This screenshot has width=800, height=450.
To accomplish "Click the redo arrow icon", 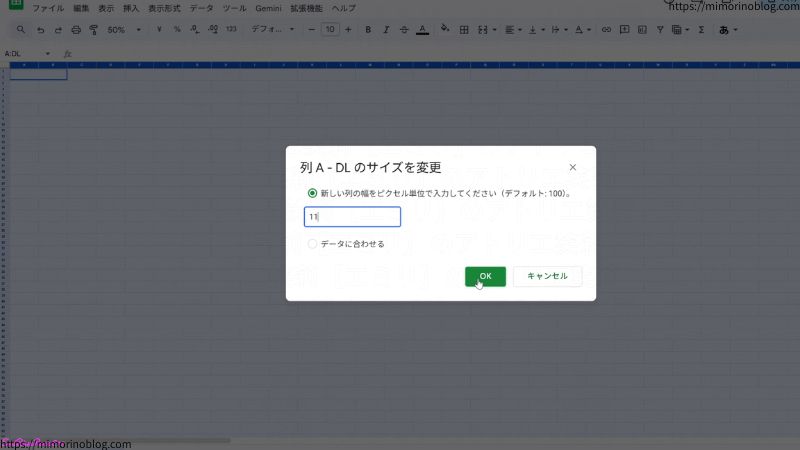I will point(58,30).
